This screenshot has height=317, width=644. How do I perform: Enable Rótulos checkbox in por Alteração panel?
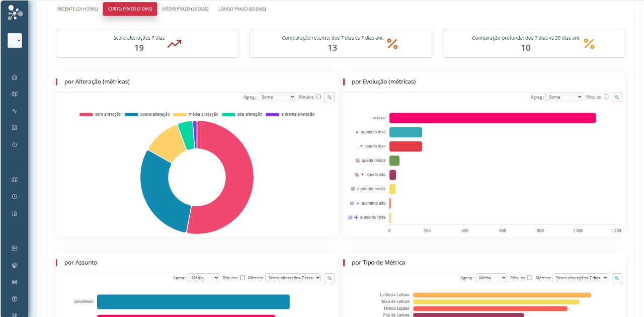(x=318, y=97)
